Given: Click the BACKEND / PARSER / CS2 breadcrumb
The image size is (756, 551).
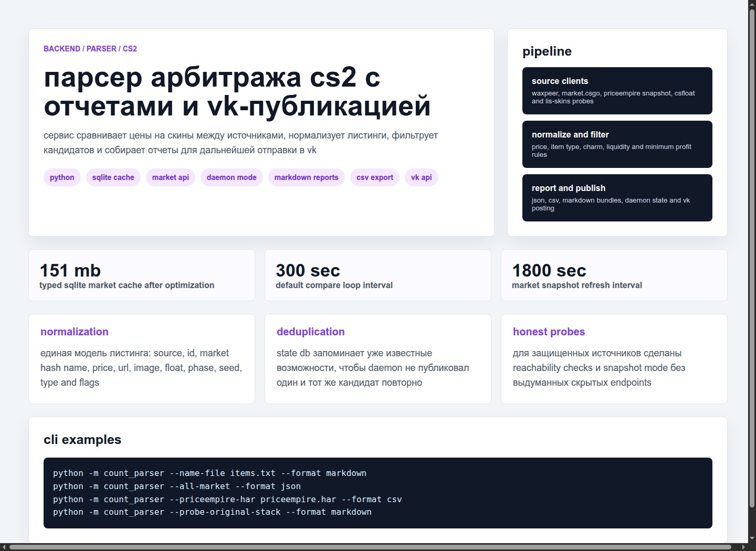Looking at the screenshot, I should coord(90,49).
